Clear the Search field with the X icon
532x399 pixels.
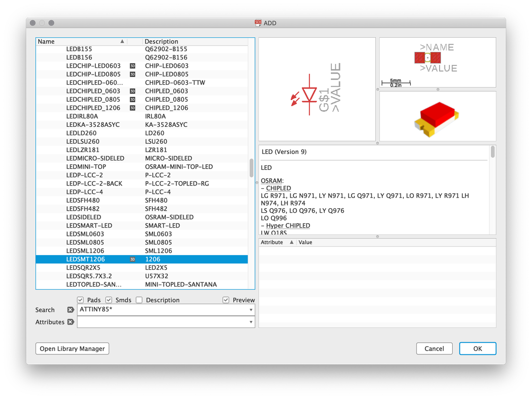(x=71, y=310)
